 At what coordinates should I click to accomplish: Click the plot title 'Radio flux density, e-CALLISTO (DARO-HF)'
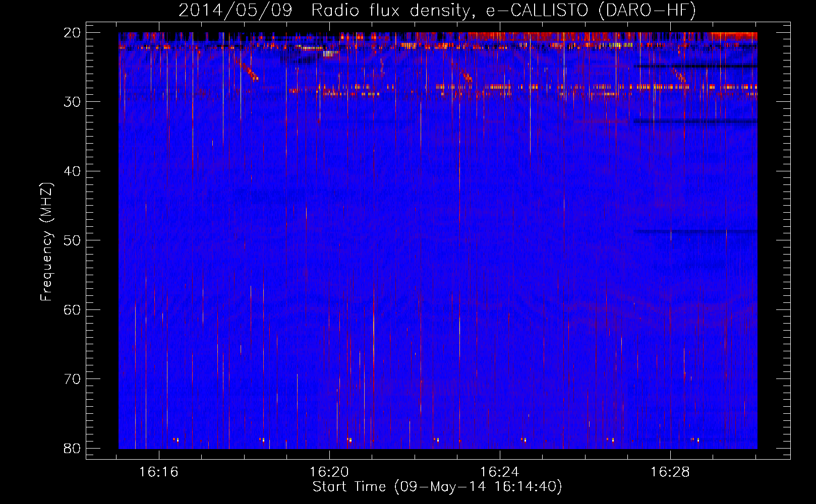(503, 10)
